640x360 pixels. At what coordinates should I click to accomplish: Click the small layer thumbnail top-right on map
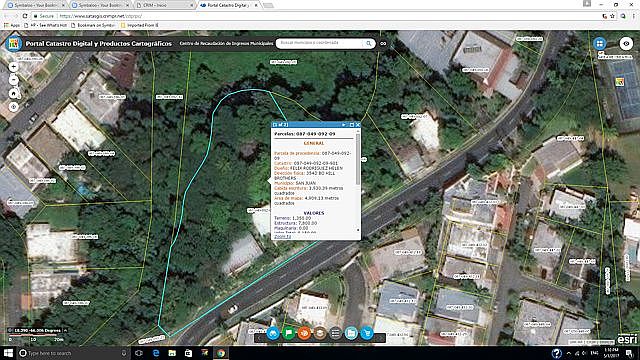620,82
